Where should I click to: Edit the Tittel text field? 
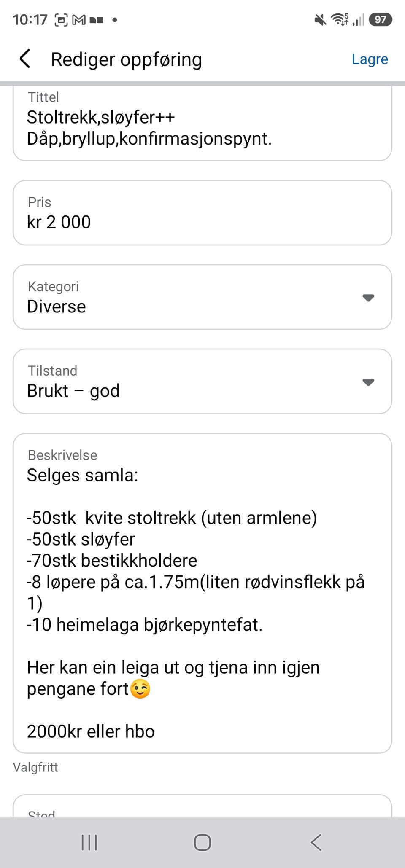click(202, 123)
